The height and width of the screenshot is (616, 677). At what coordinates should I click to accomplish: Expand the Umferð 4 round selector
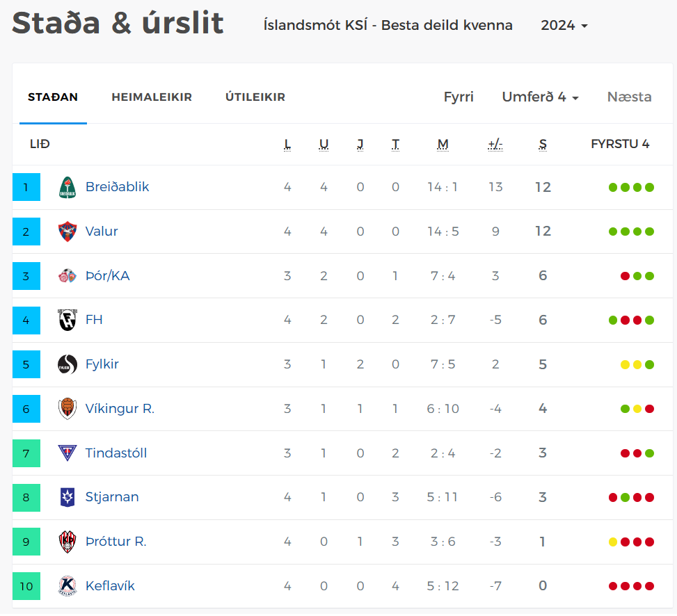[x=540, y=97]
